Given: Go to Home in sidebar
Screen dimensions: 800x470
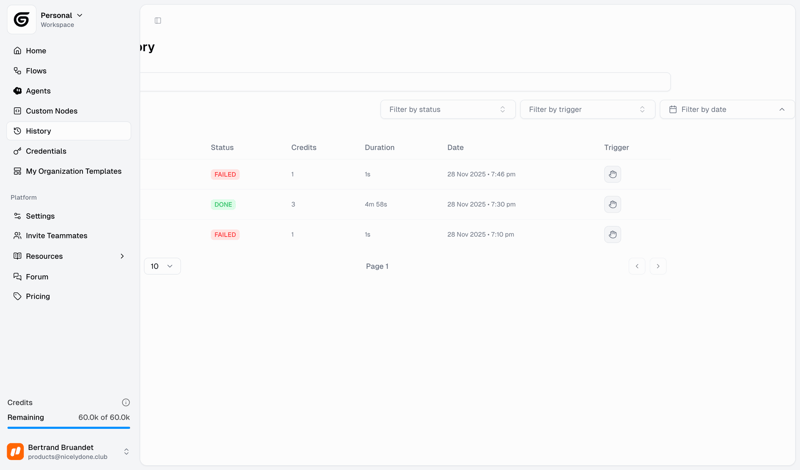Looking at the screenshot, I should tap(69, 51).
